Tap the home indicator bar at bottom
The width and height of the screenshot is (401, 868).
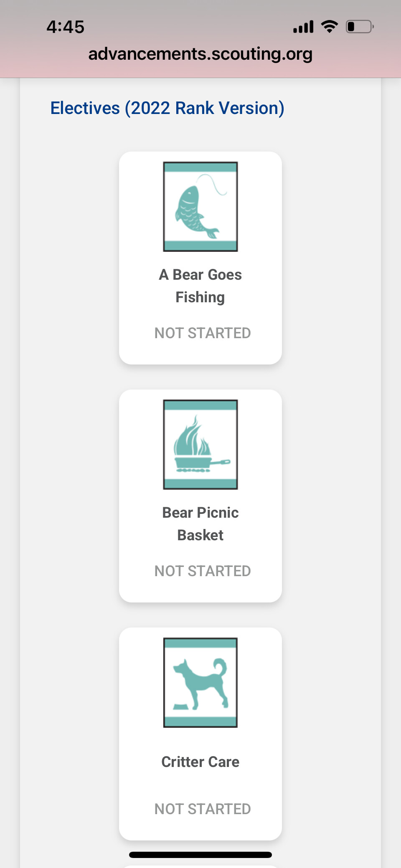click(x=200, y=855)
